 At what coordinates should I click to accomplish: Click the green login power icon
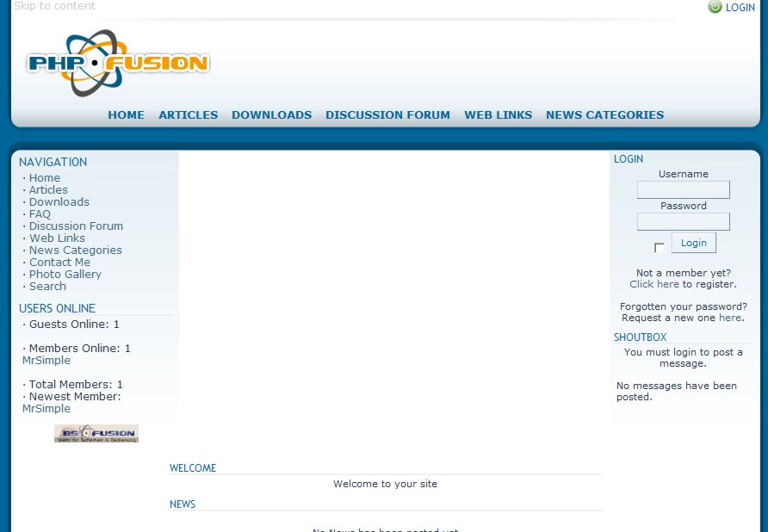coord(715,7)
